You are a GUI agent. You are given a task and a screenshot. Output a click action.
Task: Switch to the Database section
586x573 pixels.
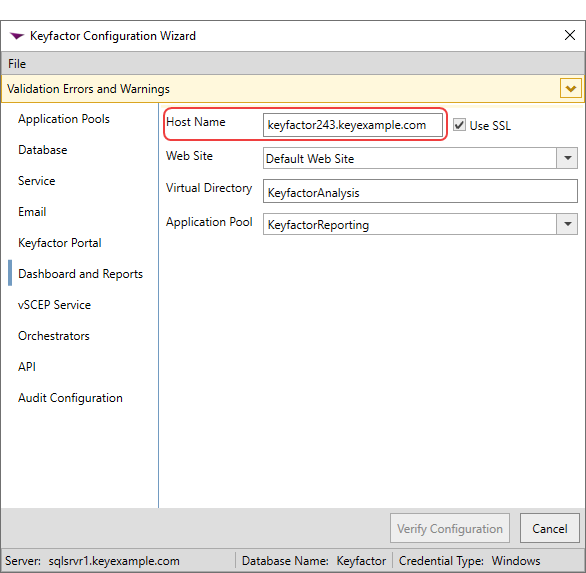tap(43, 150)
